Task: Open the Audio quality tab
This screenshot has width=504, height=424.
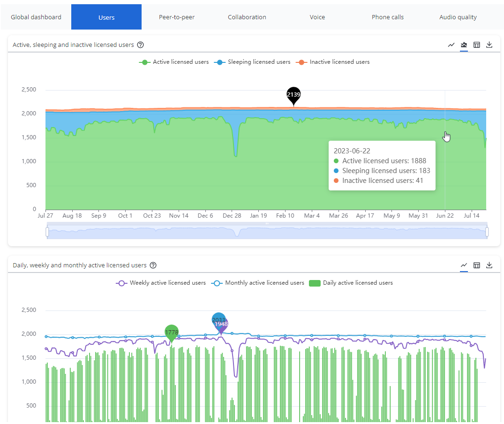Action: coord(458,17)
